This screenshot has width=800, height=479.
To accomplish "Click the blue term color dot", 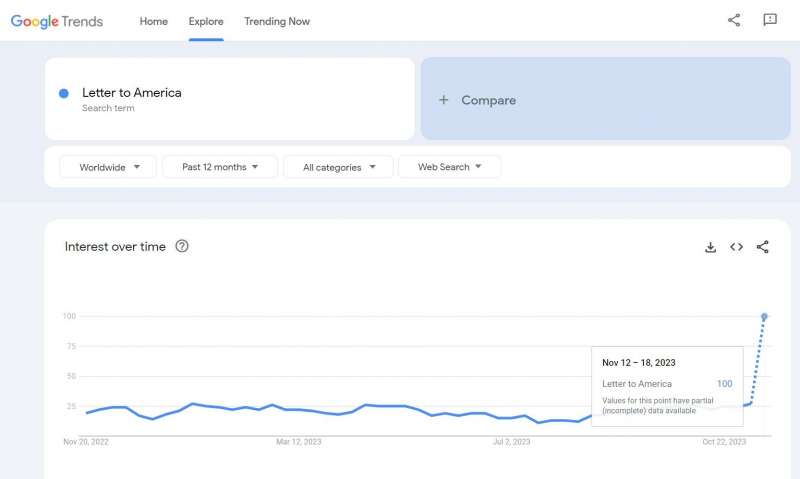I will point(64,93).
